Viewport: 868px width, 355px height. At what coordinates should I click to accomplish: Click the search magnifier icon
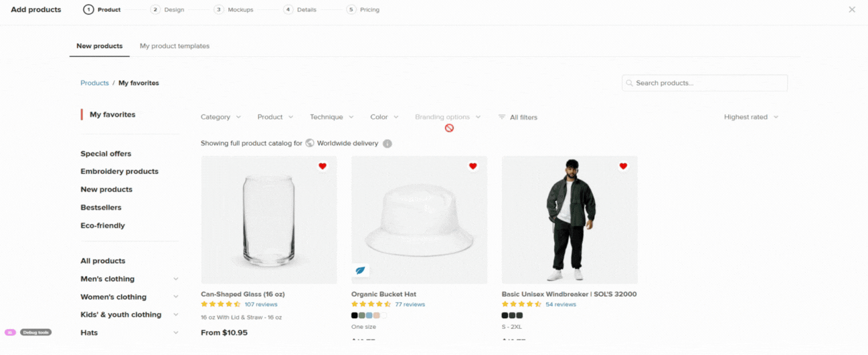tap(630, 83)
